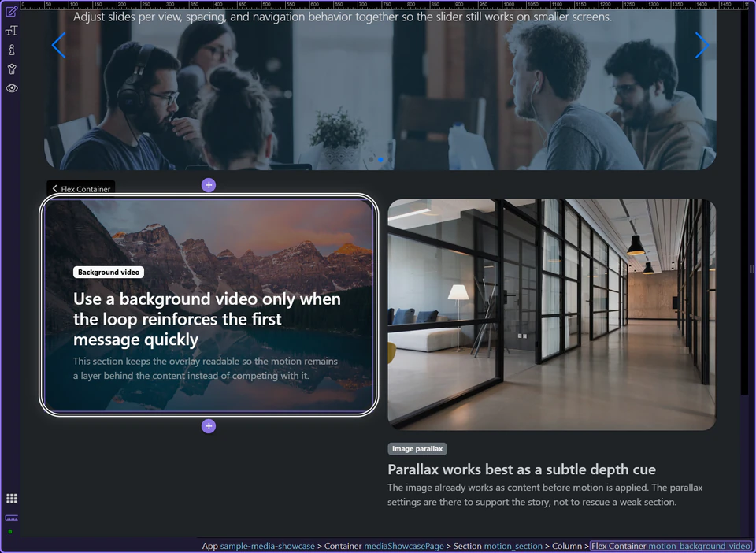Select Section motion_section in breadcrumb
This screenshot has height=553, width=756.
coord(498,546)
